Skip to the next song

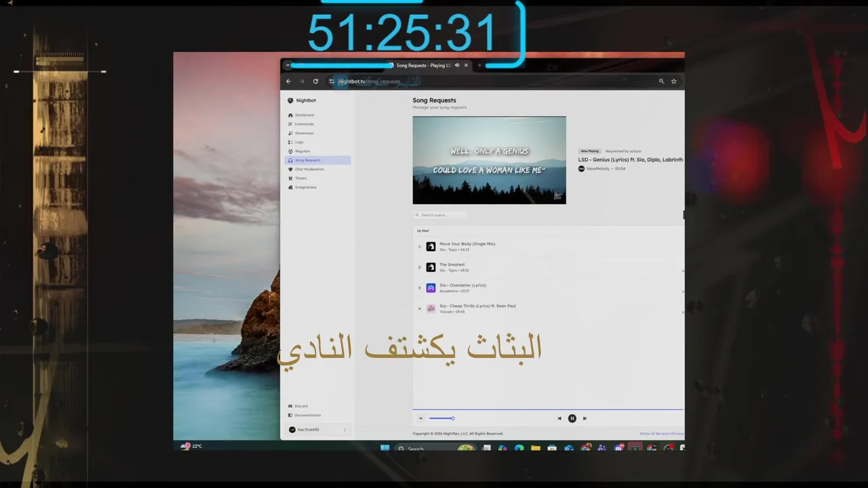[x=585, y=418]
